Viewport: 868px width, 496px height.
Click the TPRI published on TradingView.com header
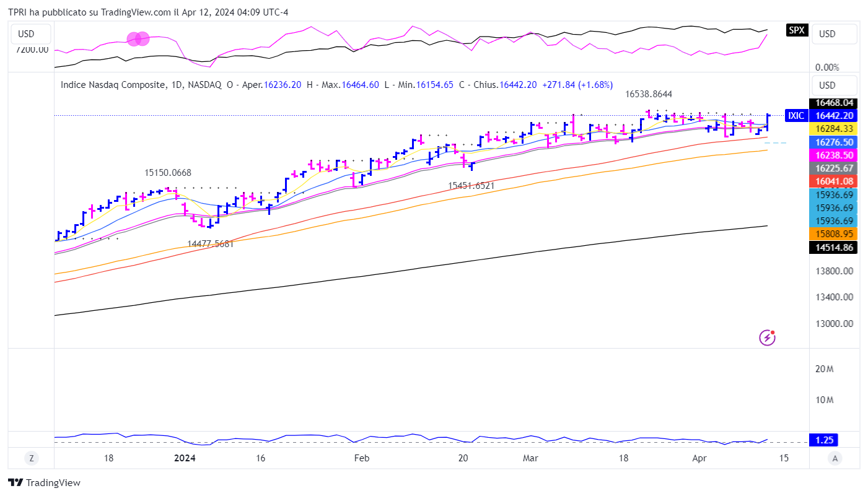click(x=148, y=12)
